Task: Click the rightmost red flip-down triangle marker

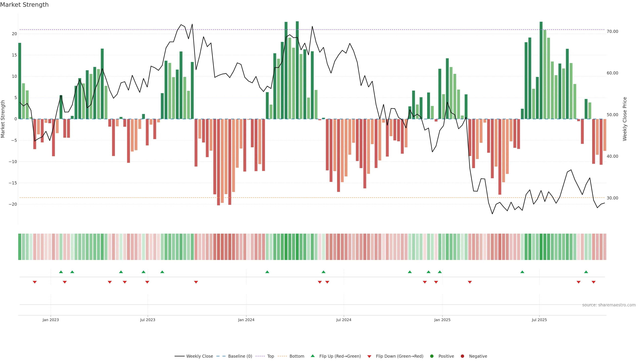Action: coord(594,282)
